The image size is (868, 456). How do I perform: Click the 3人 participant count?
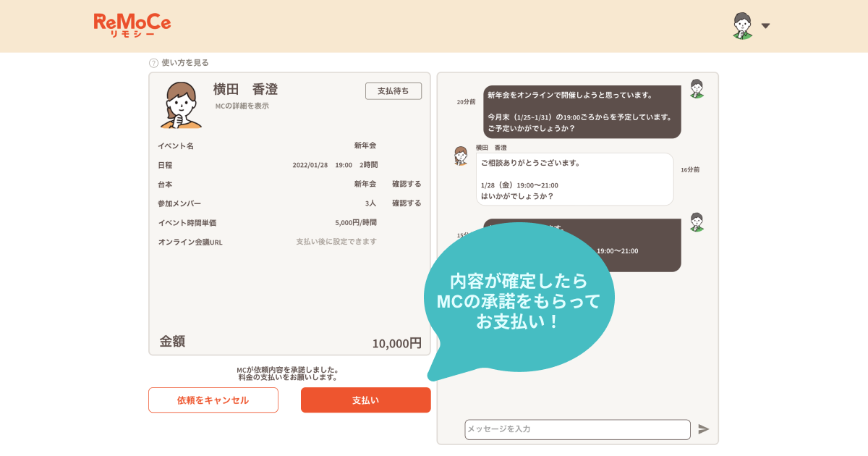370,203
